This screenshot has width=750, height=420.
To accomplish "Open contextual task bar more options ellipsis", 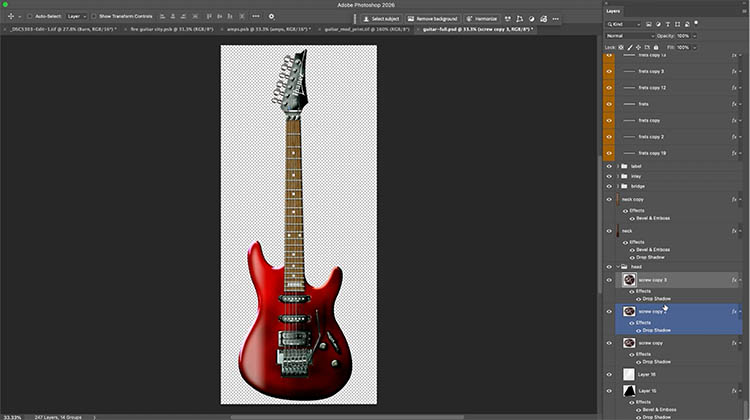I will pos(555,19).
